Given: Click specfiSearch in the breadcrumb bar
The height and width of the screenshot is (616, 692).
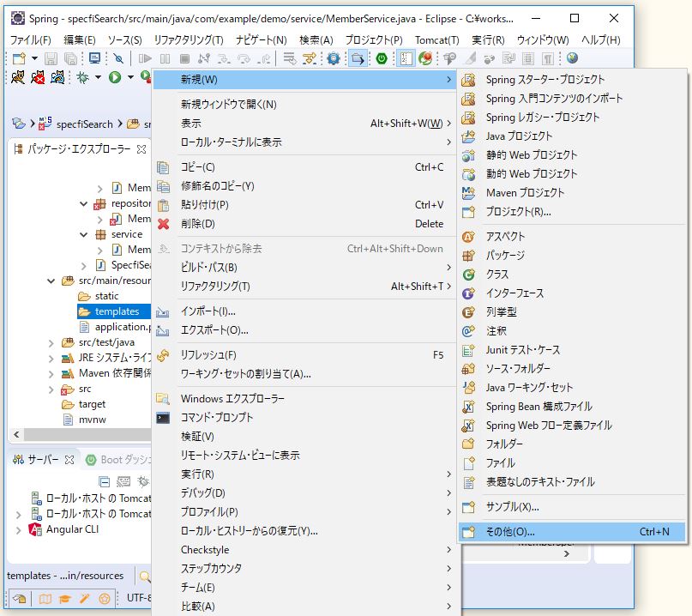Looking at the screenshot, I should (84, 124).
